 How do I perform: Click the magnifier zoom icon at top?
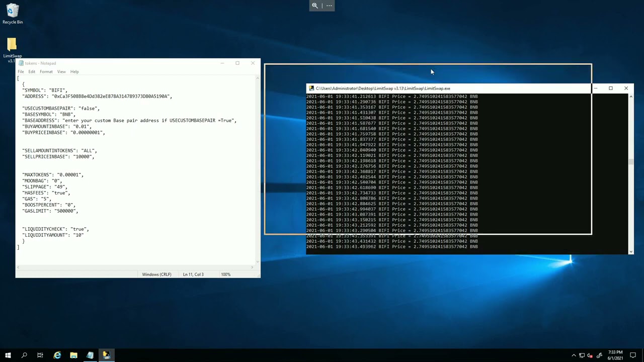click(x=315, y=6)
